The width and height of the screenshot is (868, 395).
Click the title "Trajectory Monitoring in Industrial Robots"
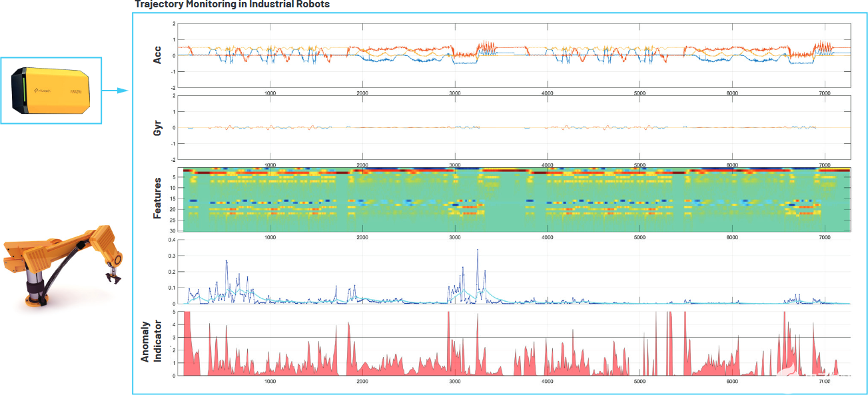232,5
